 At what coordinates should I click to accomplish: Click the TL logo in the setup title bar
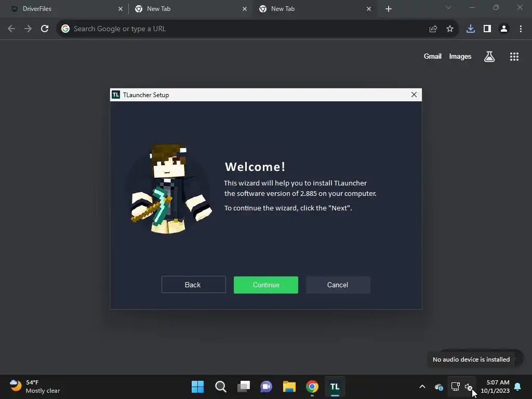click(116, 95)
